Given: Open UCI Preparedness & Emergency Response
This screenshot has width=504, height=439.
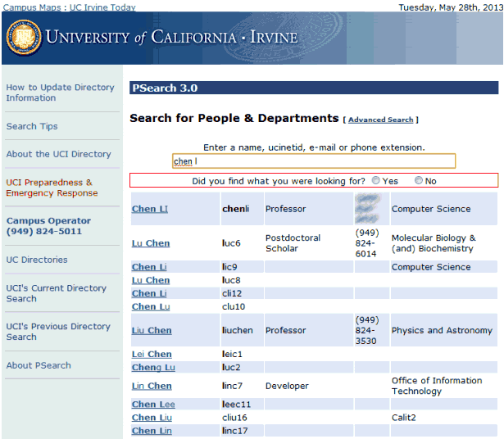Looking at the screenshot, I should coord(52,188).
